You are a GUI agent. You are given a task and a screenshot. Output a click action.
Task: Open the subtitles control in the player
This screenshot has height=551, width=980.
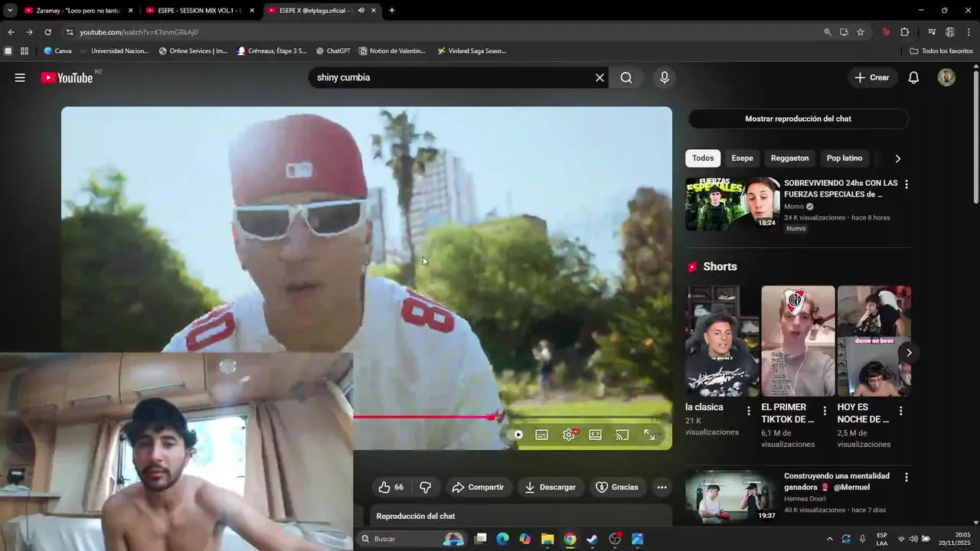541,435
